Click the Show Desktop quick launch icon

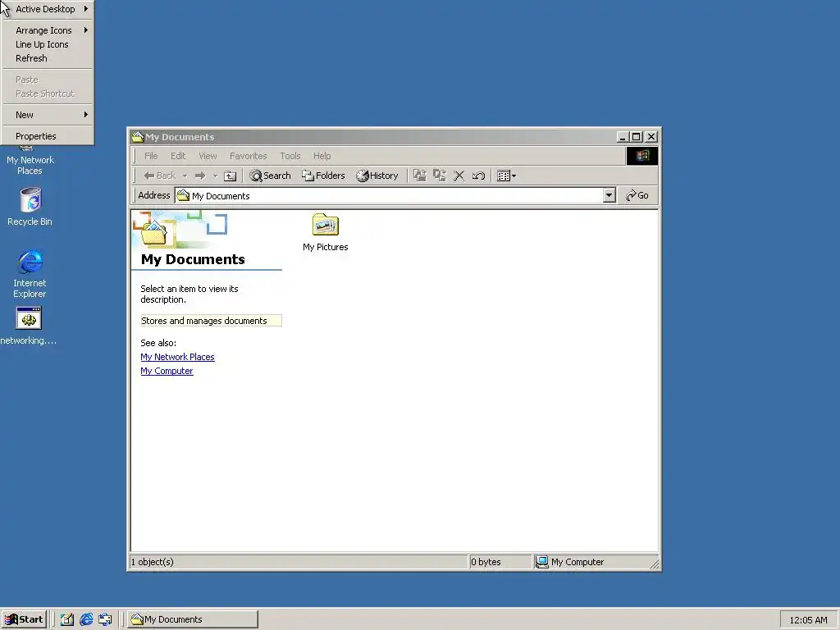click(67, 619)
